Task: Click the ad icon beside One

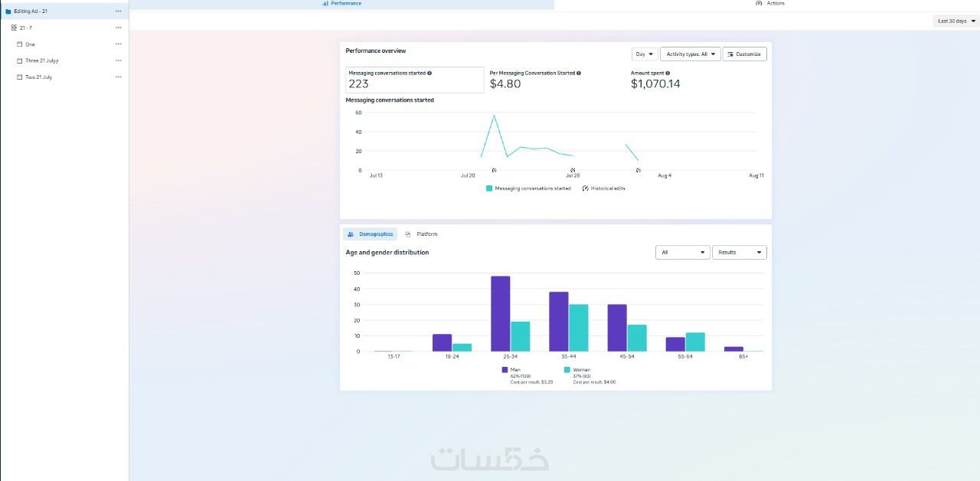Action: [x=19, y=44]
